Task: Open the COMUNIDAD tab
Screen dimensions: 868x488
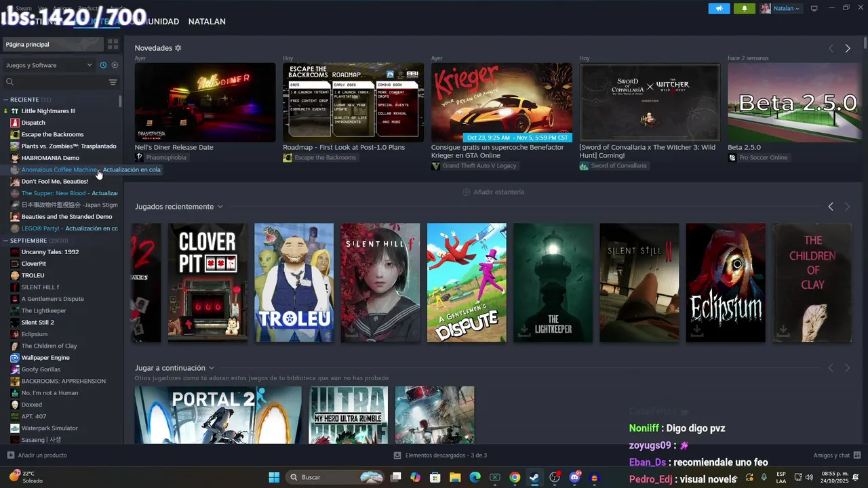Action: click(x=155, y=22)
